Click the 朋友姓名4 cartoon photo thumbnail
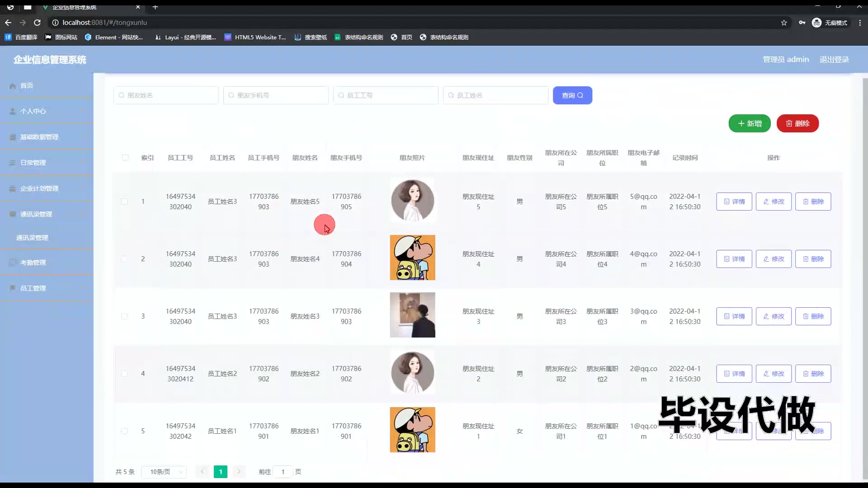This screenshot has width=868, height=488. click(412, 258)
